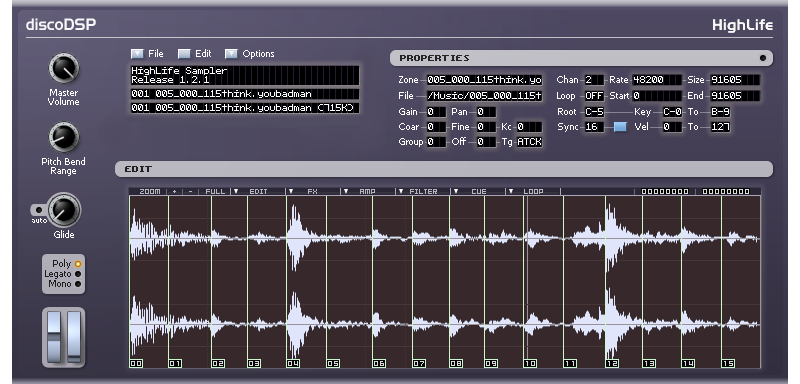Click cue marker 03
This screenshot has height=384, width=800.
coord(254,364)
